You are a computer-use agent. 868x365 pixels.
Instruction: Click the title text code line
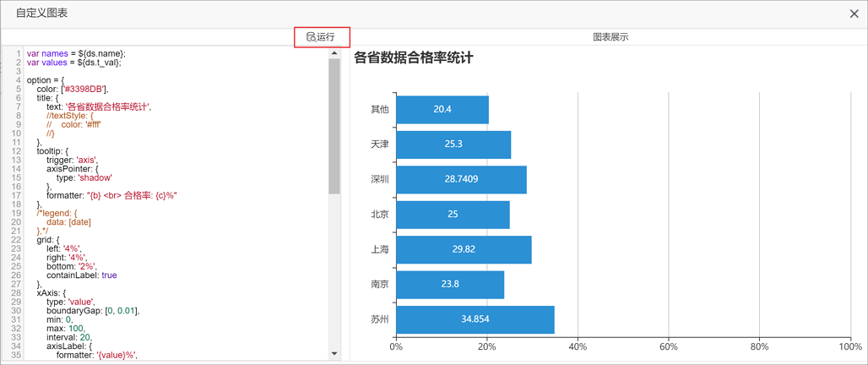pyautogui.click(x=99, y=107)
